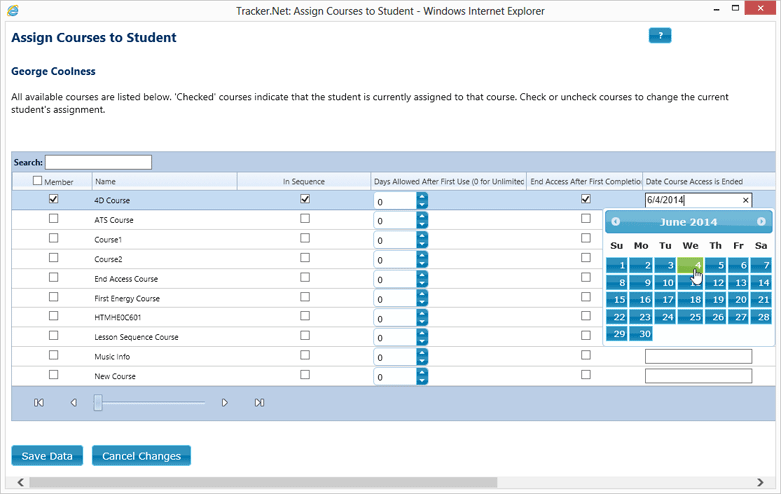Screen dimensions: 781x494
Task: Clear the 6/4/2014 date field X
Action: pos(745,200)
